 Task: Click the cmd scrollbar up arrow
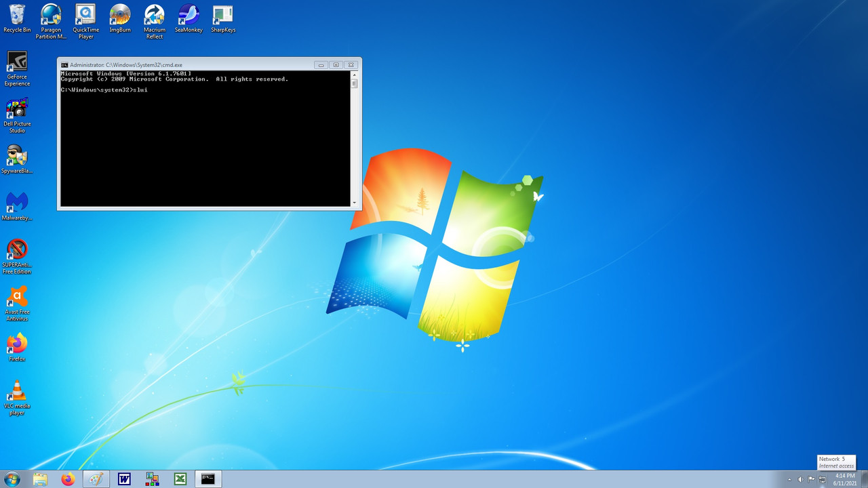pos(354,74)
